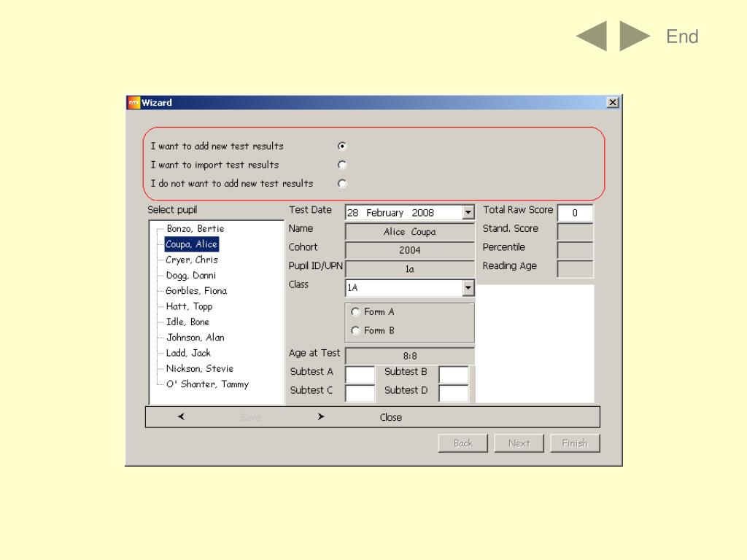This screenshot has height=560, width=747.
Task: Click the Subtest D input box
Action: [454, 393]
